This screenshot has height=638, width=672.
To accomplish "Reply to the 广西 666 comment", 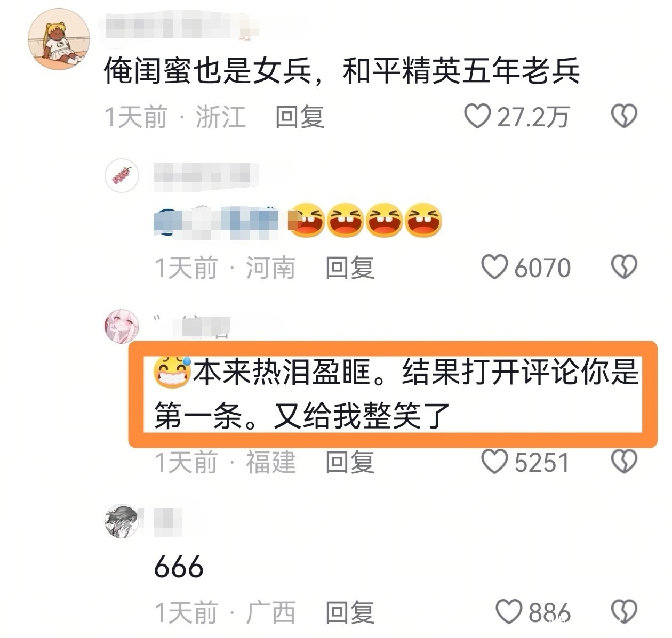I will pyautogui.click(x=350, y=612).
